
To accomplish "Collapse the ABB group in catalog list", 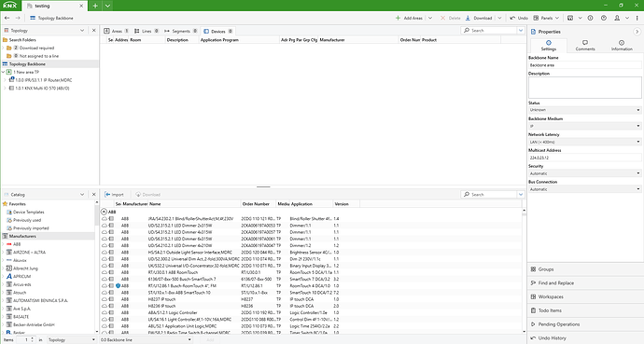I will 104,212.
